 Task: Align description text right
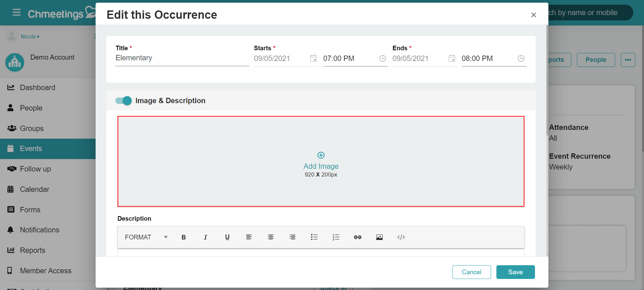pos(292,237)
